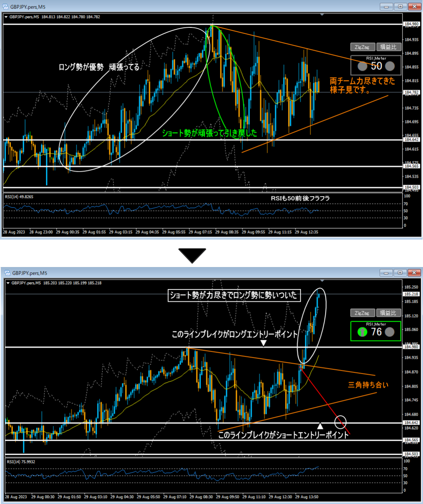Click the left gray light beside RSI value 50
This screenshot has width=423, height=504.
tap(362, 66)
